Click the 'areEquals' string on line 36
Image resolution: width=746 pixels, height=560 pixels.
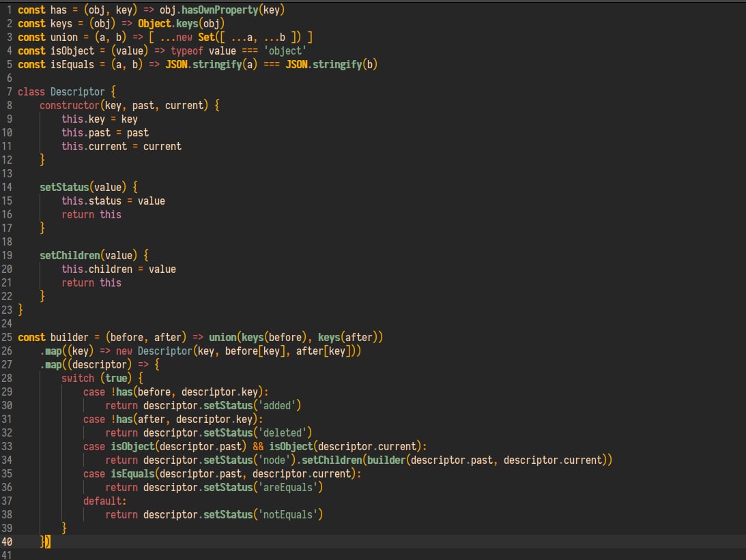point(288,487)
